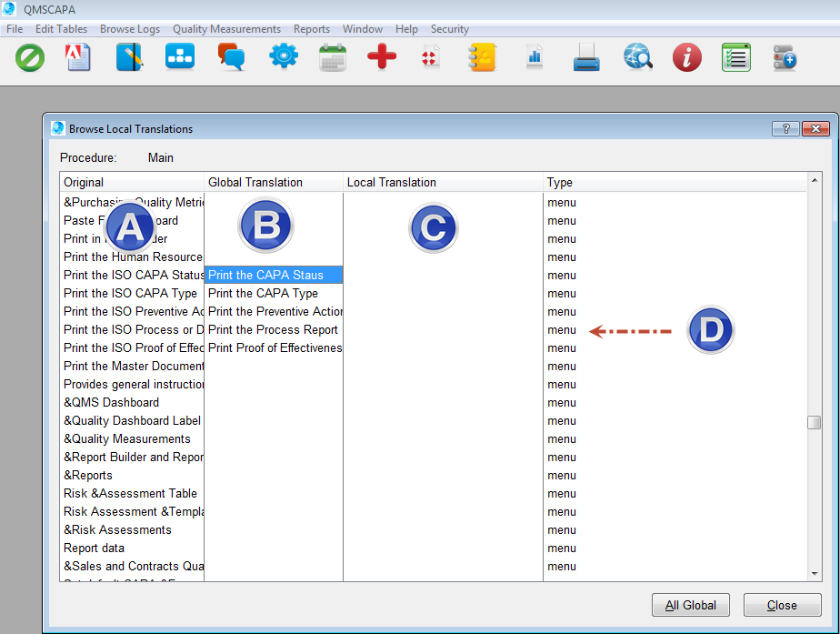Click the blue org chart toolbar icon
The width and height of the screenshot is (840, 634).
[x=180, y=58]
